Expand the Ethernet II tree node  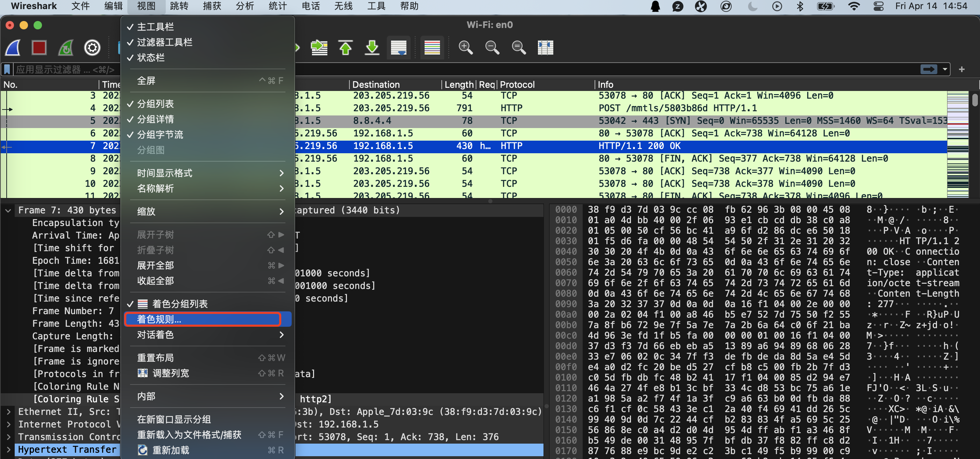coord(8,412)
